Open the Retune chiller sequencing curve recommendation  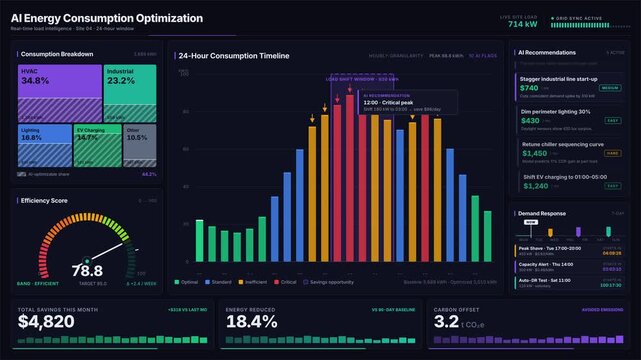pos(571,153)
